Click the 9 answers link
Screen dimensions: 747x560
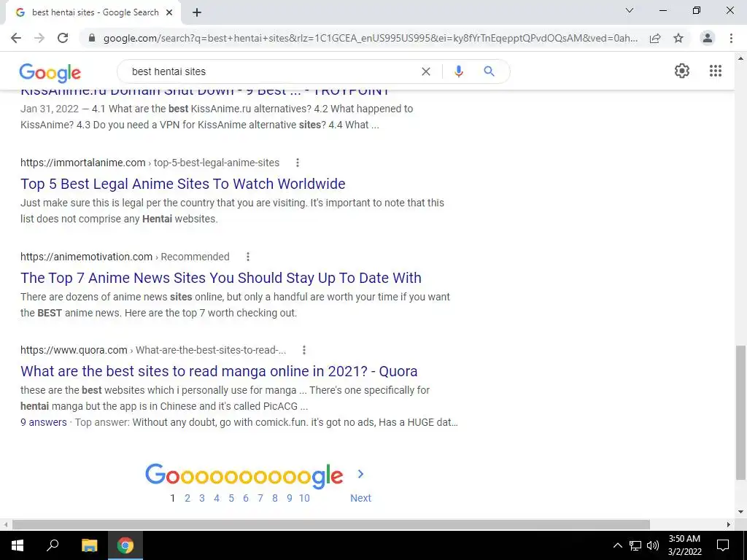click(x=44, y=422)
